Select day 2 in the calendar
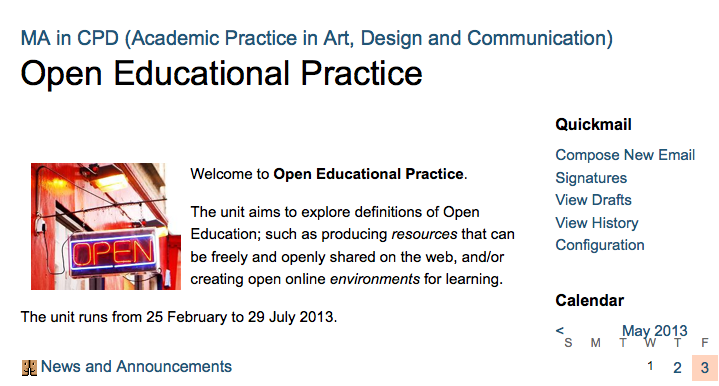 click(677, 368)
